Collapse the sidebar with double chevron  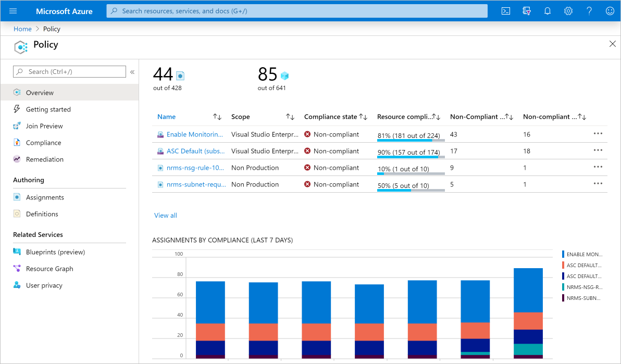[x=132, y=72]
